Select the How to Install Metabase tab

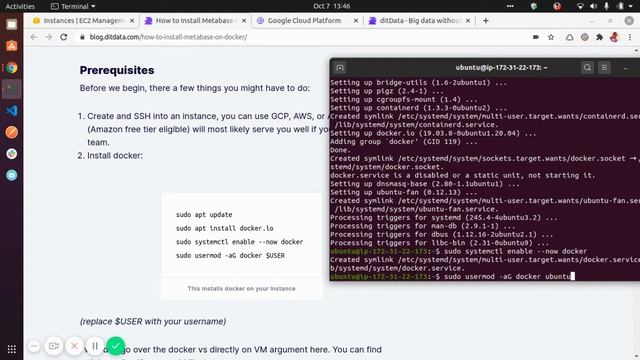coord(195,20)
